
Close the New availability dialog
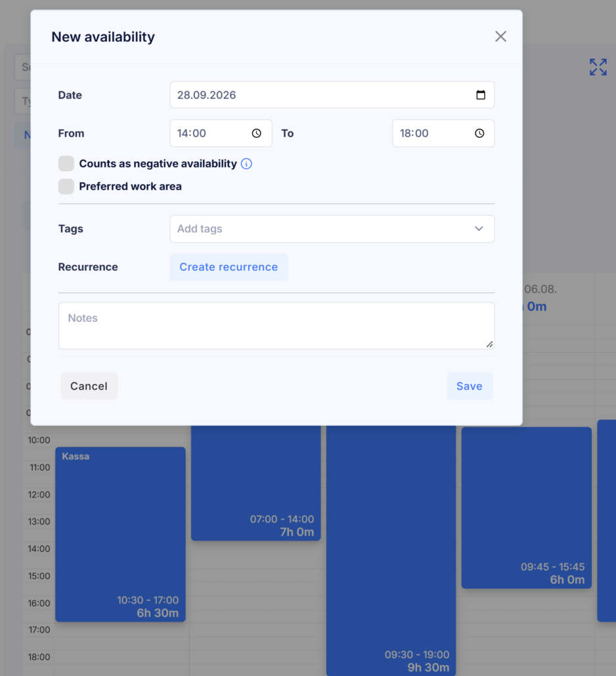click(501, 37)
